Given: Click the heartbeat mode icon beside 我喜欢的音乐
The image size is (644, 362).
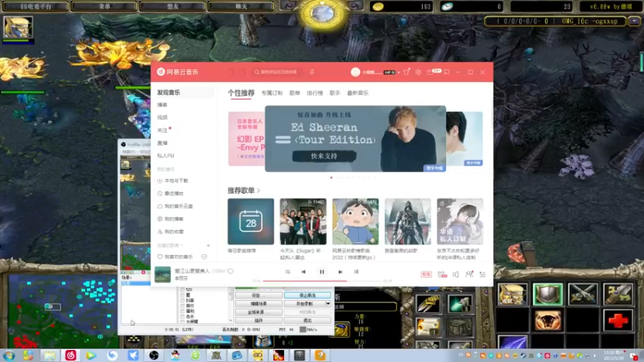Looking at the screenshot, I should coord(204,257).
